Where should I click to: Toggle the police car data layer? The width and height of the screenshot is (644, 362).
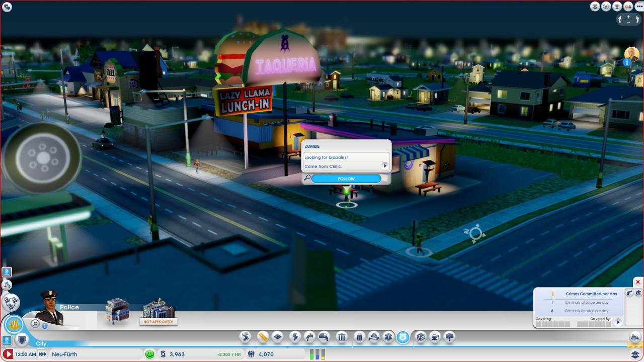pyautogui.click(x=629, y=293)
